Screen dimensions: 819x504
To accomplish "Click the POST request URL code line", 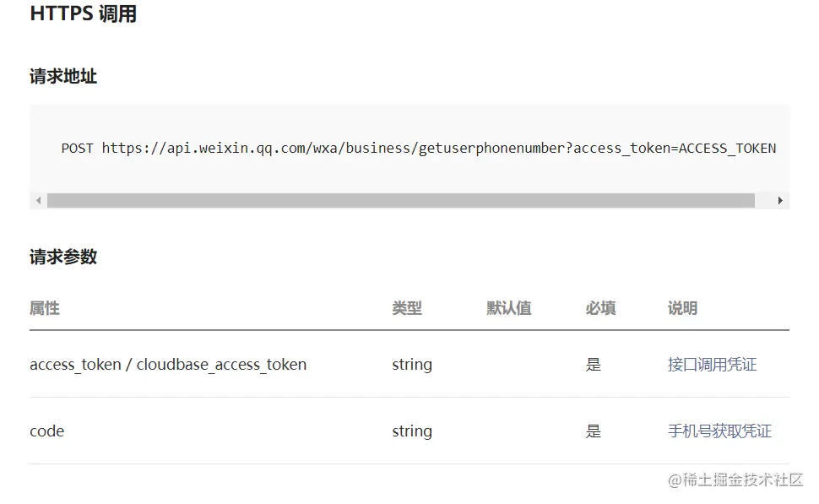I will 419,149.
